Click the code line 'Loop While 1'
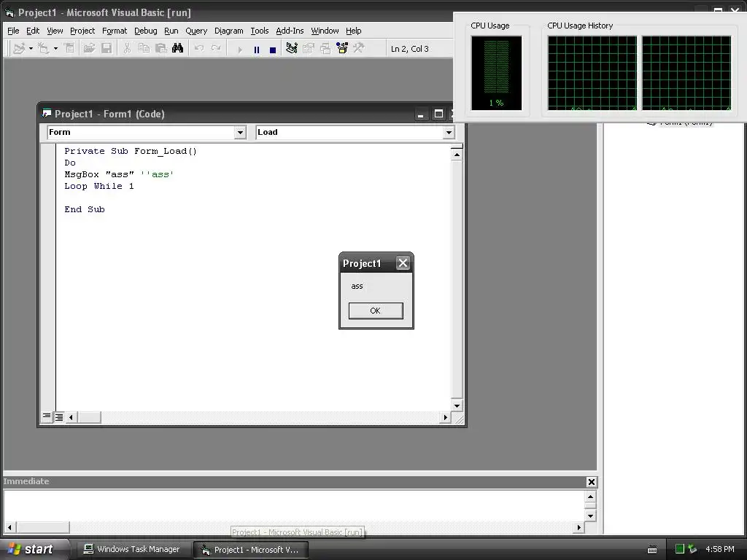Screen dimensions: 747x560 pyautogui.click(x=99, y=186)
